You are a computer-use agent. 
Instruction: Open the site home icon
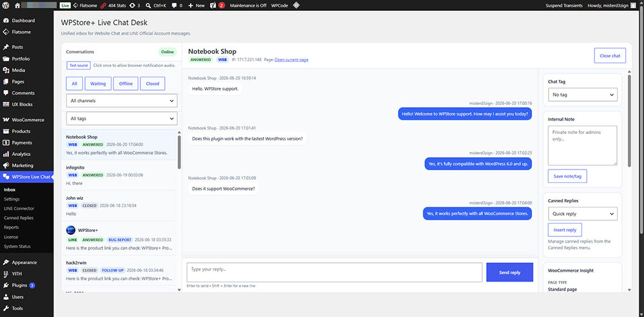point(17,5)
